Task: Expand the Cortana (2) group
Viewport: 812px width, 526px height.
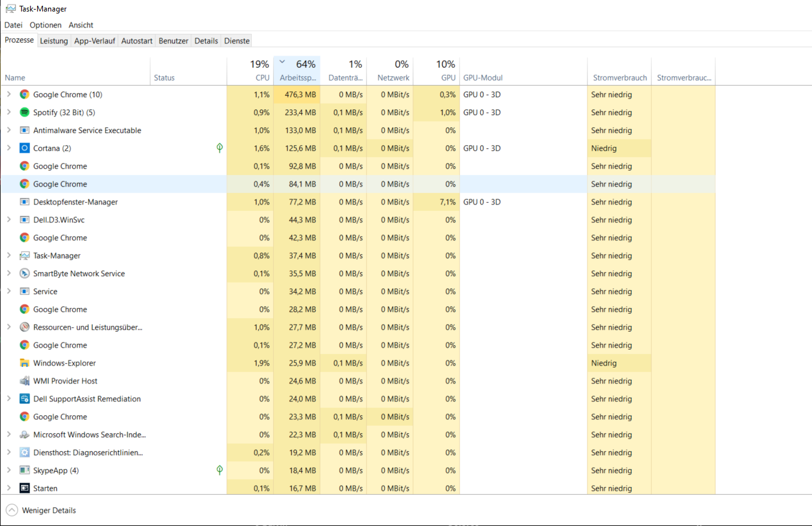Action: coord(8,148)
